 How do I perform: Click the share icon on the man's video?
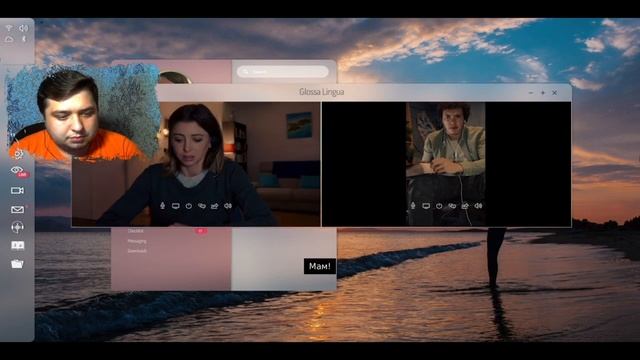click(465, 206)
